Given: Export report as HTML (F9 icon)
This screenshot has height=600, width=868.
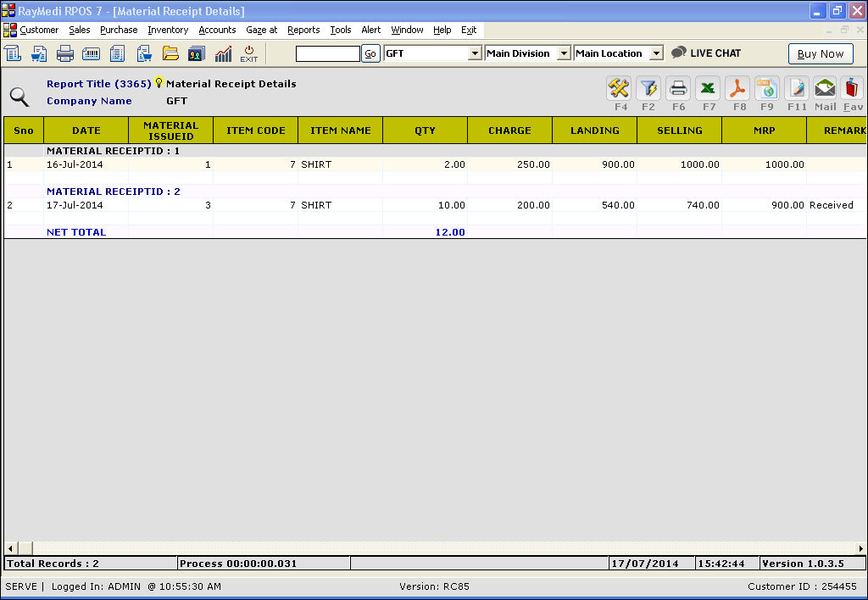Looking at the screenshot, I should click(767, 88).
